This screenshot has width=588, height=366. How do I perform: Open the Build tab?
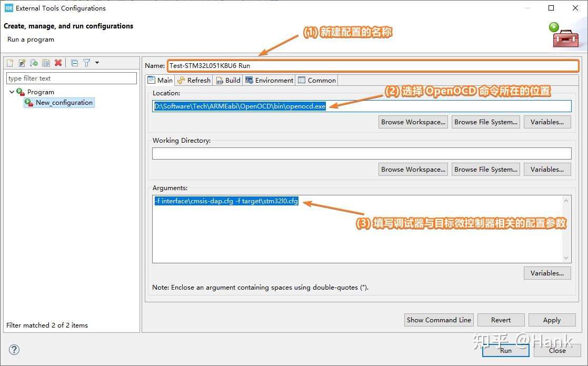(228, 80)
